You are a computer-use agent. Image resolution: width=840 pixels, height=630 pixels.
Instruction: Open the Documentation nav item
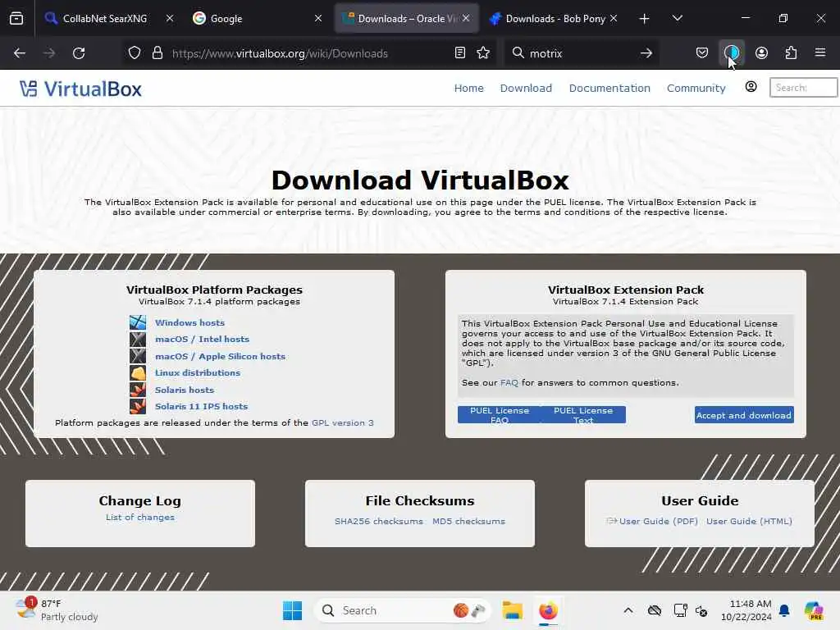tap(609, 88)
